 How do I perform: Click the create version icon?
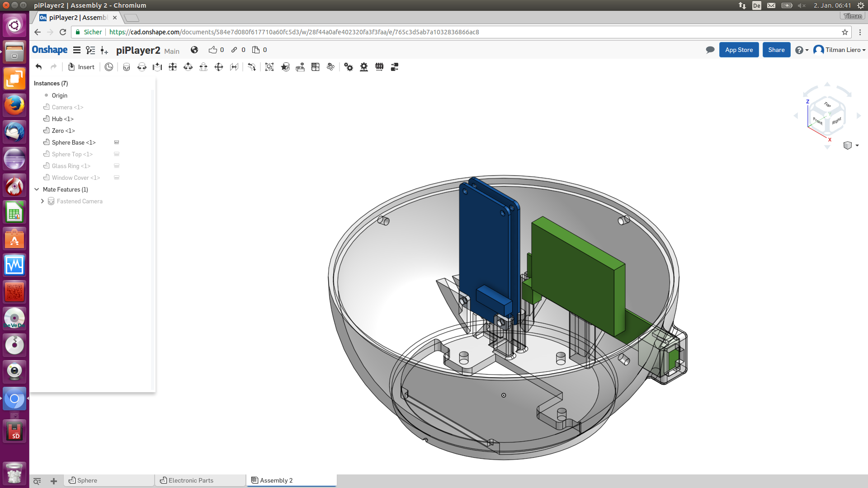[x=104, y=50]
